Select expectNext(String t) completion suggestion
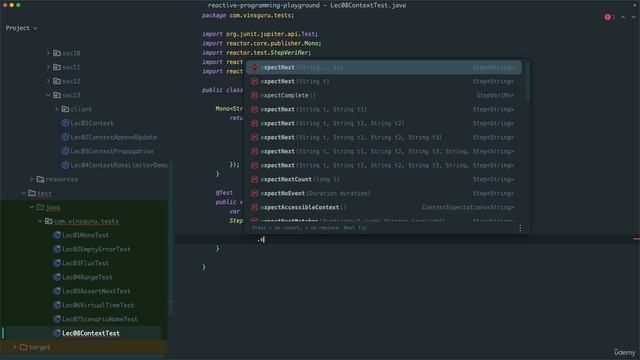 (384, 81)
